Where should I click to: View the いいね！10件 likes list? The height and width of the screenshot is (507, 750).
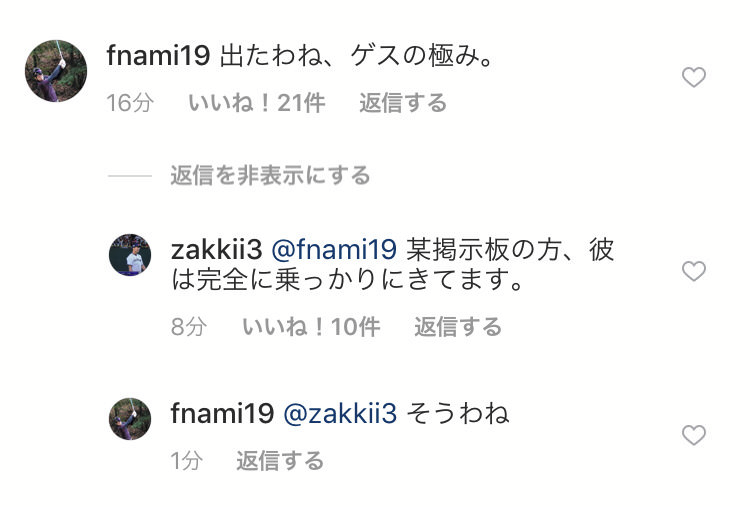click(x=311, y=327)
